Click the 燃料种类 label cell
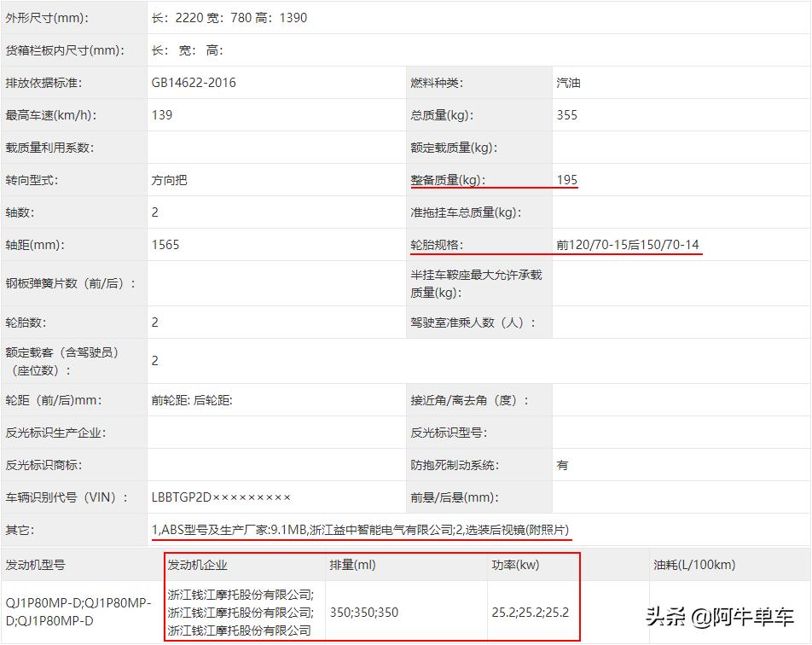 [x=437, y=82]
